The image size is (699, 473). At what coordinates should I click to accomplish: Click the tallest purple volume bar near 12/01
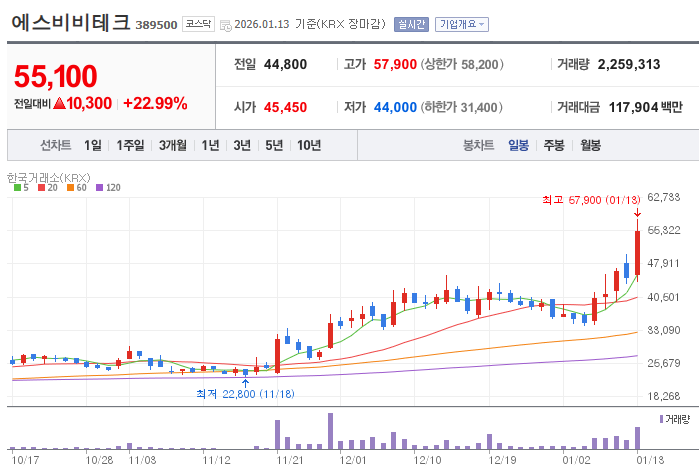coord(330,431)
